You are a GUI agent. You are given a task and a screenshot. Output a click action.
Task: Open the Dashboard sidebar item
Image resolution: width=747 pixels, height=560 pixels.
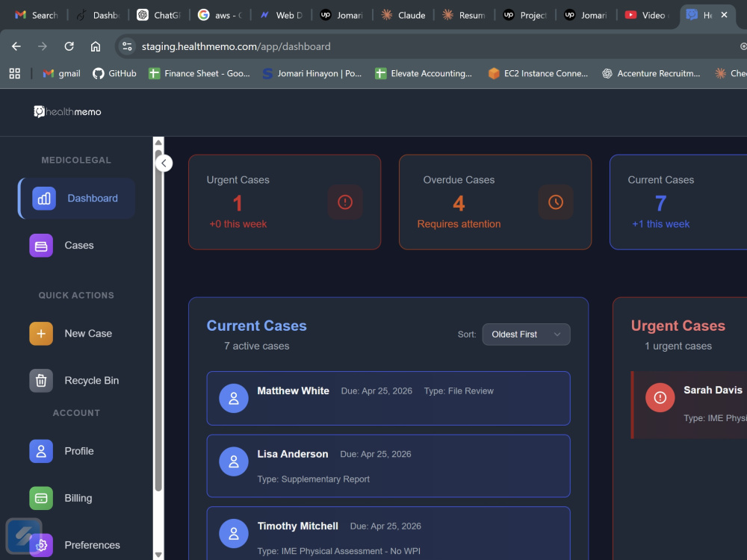(77, 198)
